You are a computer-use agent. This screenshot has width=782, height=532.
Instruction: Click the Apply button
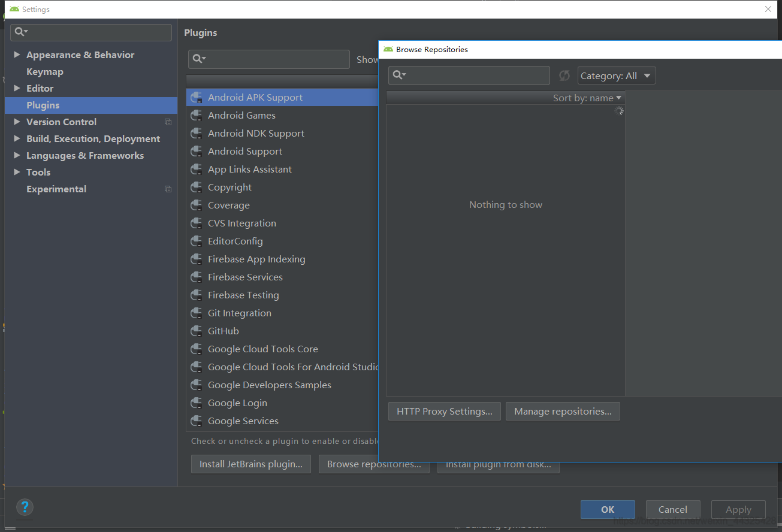[x=738, y=509]
